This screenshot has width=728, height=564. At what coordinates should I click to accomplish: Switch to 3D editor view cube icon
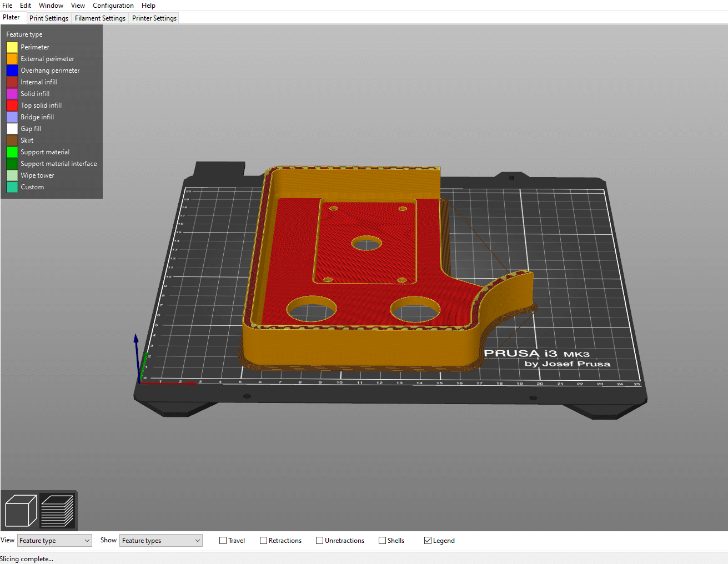(21, 510)
